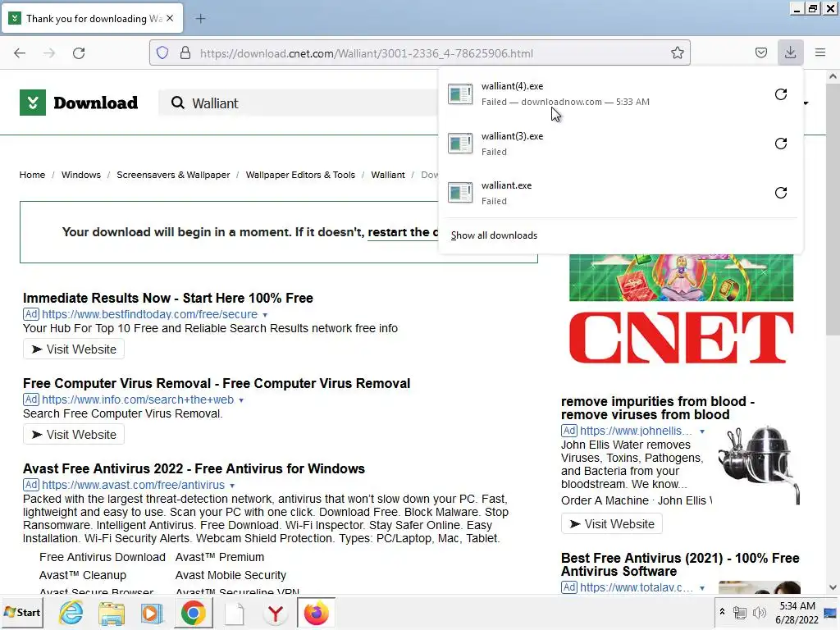Screen dimensions: 840x630
Task: Expand johnellis ad dropdown arrow
Action: point(702,431)
